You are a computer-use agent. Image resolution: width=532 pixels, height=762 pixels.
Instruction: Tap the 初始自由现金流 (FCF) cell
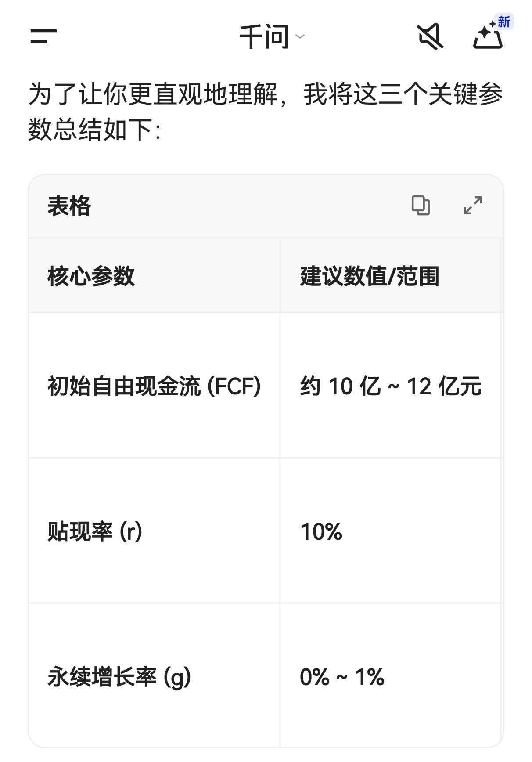[154, 386]
